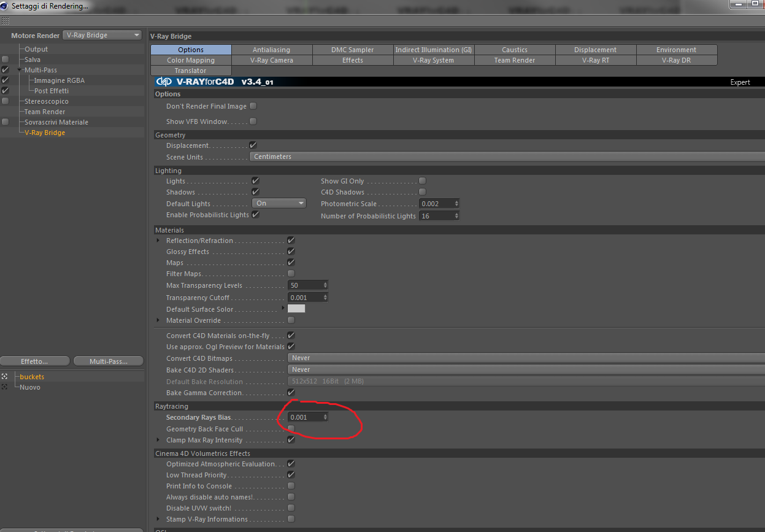Select Immagine RGBA in the tree

click(60, 80)
